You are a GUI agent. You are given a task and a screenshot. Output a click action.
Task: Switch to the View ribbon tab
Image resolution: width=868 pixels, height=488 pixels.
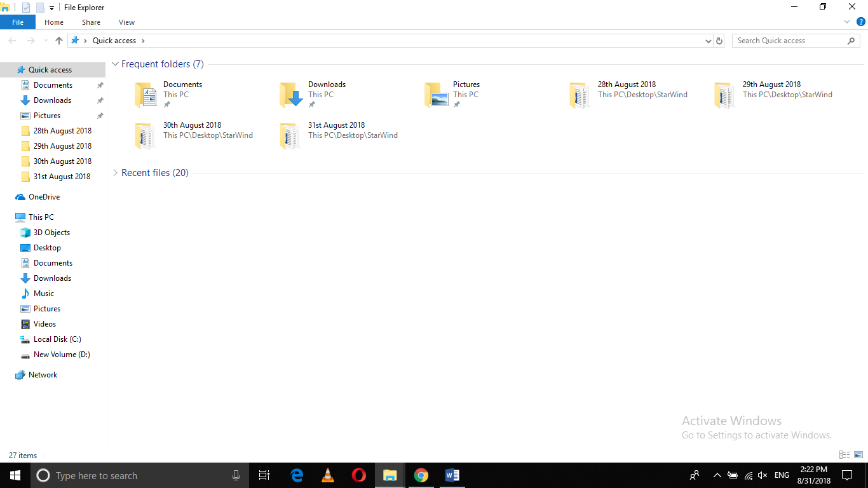(x=126, y=22)
